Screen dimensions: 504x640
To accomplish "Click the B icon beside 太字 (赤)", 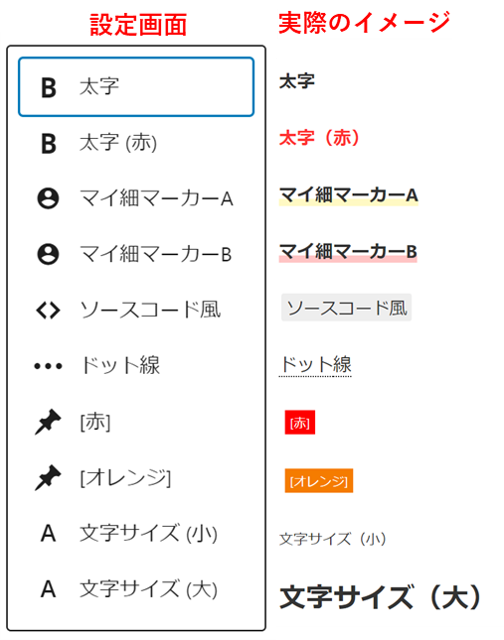I will [49, 143].
